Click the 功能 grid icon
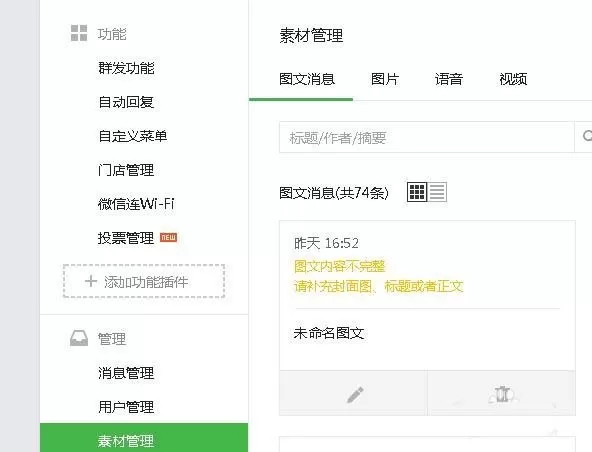 [79, 33]
